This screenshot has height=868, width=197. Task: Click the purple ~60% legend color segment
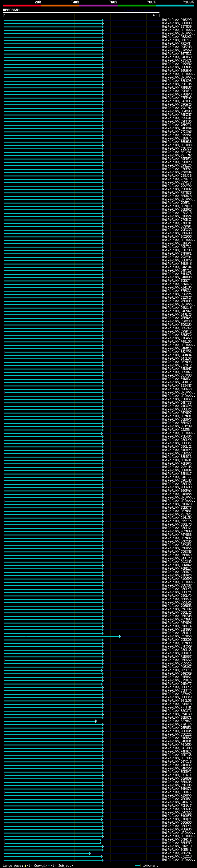[x=98, y=6]
